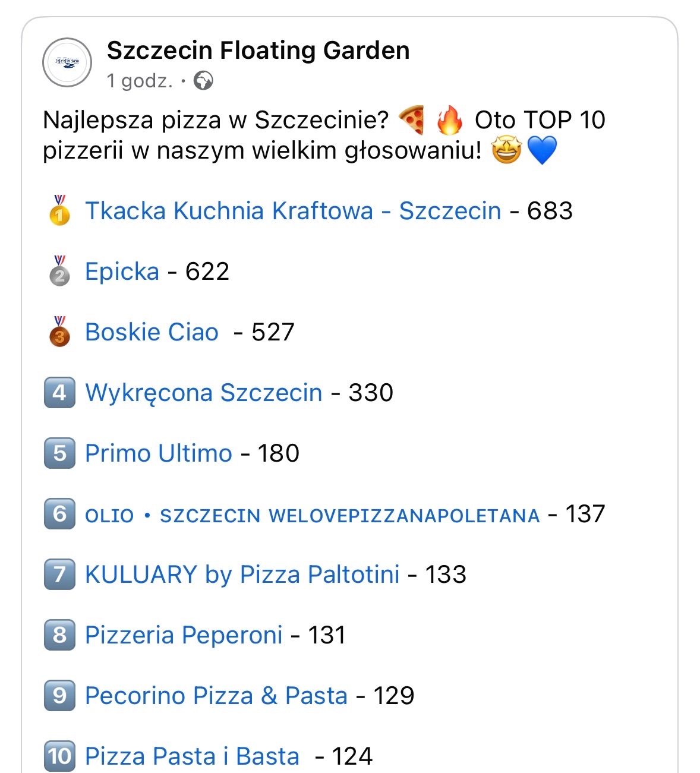The image size is (700, 773).
Task: Click the bronze medal third-place icon
Action: pos(59,332)
